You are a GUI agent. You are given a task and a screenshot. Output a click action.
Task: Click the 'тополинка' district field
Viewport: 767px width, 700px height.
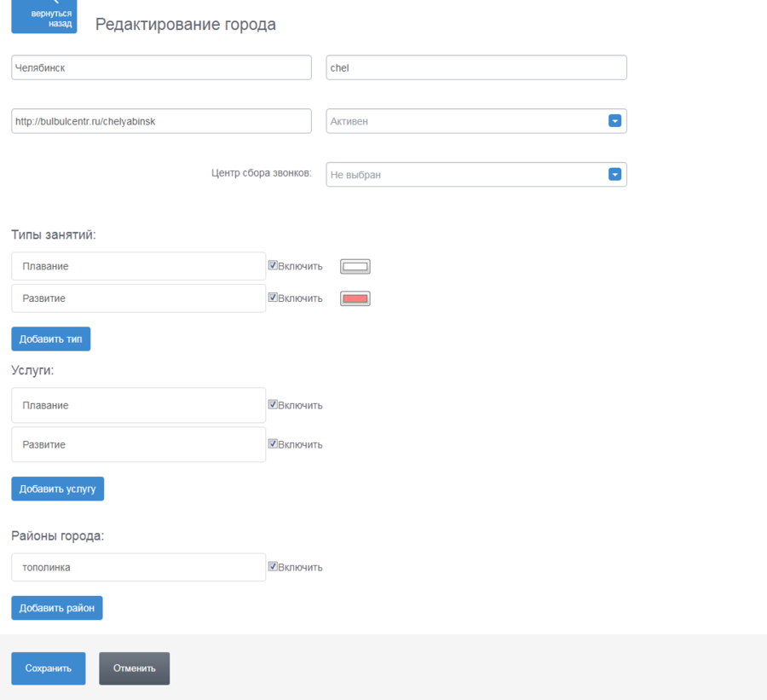(x=138, y=567)
